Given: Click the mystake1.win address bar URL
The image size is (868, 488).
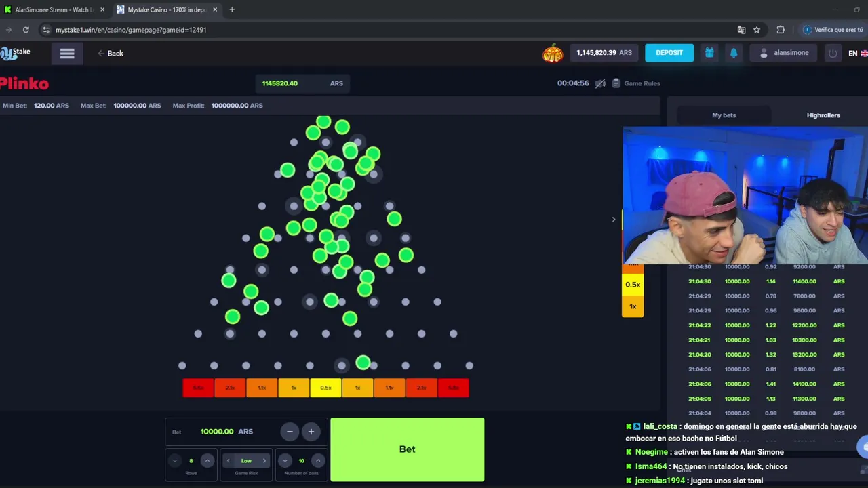Looking at the screenshot, I should (x=131, y=30).
